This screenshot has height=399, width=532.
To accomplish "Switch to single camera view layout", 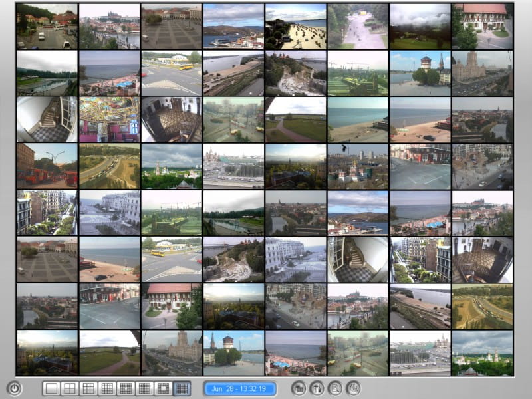I will tap(51, 388).
